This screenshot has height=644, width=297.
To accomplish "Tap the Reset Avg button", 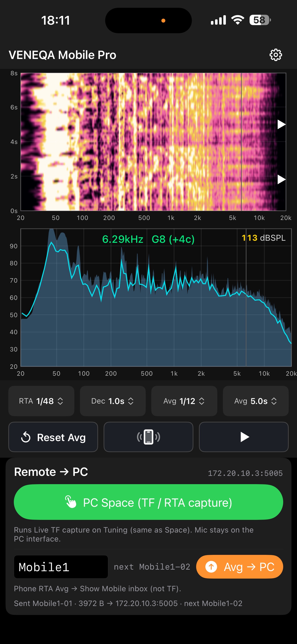I will tap(53, 437).
